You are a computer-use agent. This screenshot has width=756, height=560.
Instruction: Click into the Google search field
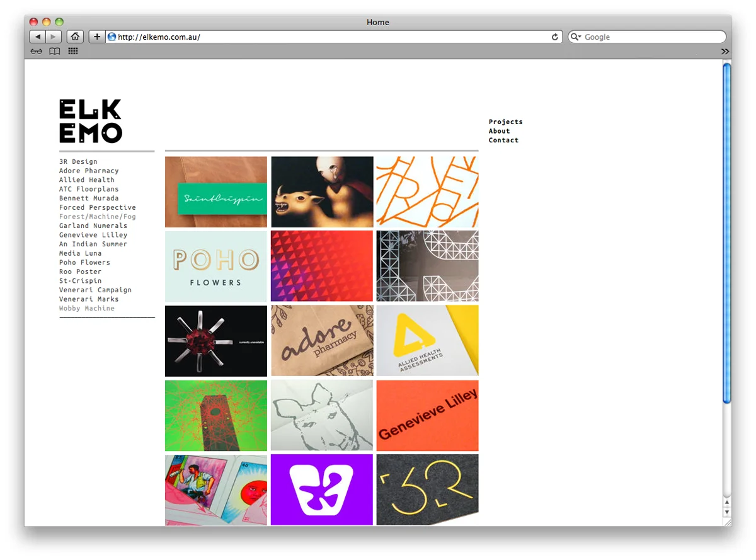pos(647,37)
